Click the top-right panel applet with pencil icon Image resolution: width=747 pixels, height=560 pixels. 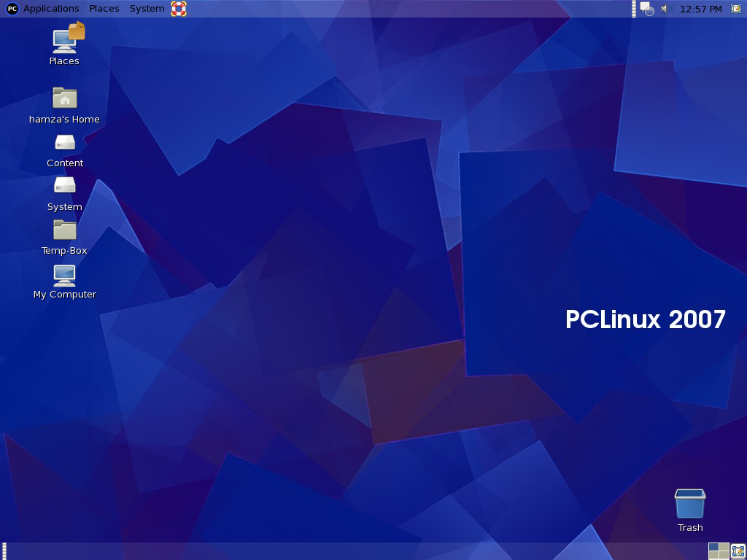pos(736,9)
